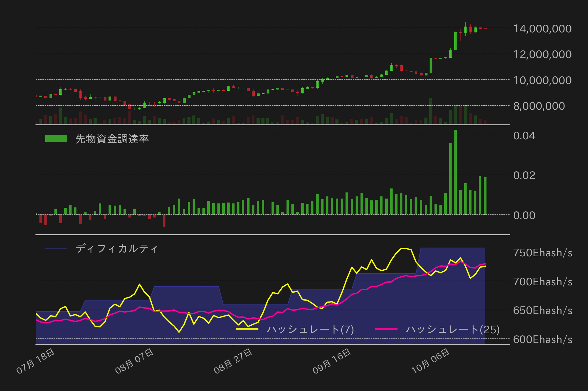
Task: Click the dark blue ディフィカルティ legend line
Action: (x=56, y=248)
